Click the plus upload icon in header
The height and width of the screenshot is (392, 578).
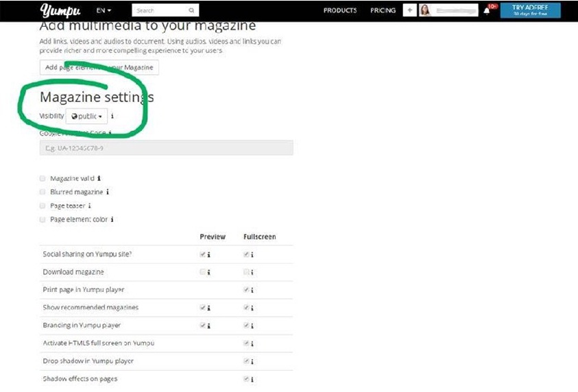(x=409, y=10)
